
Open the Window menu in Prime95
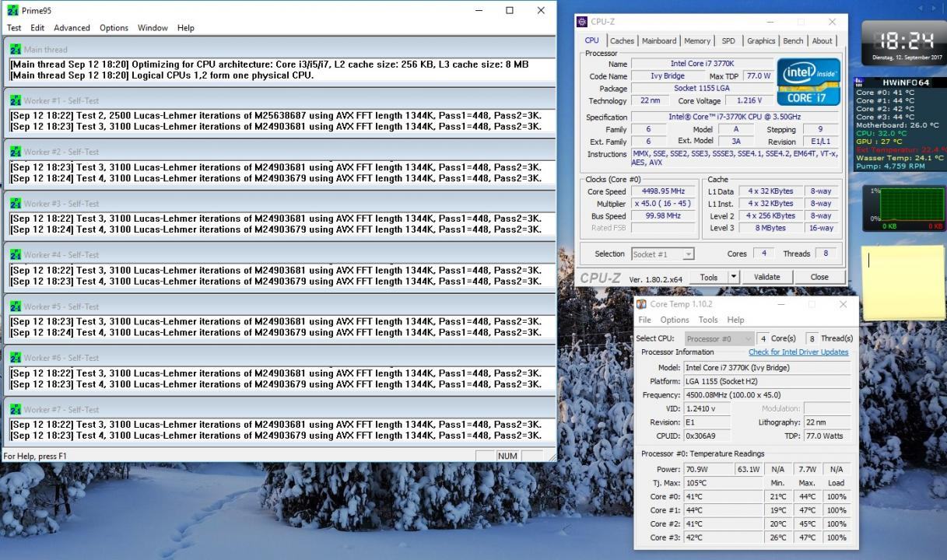tap(153, 27)
